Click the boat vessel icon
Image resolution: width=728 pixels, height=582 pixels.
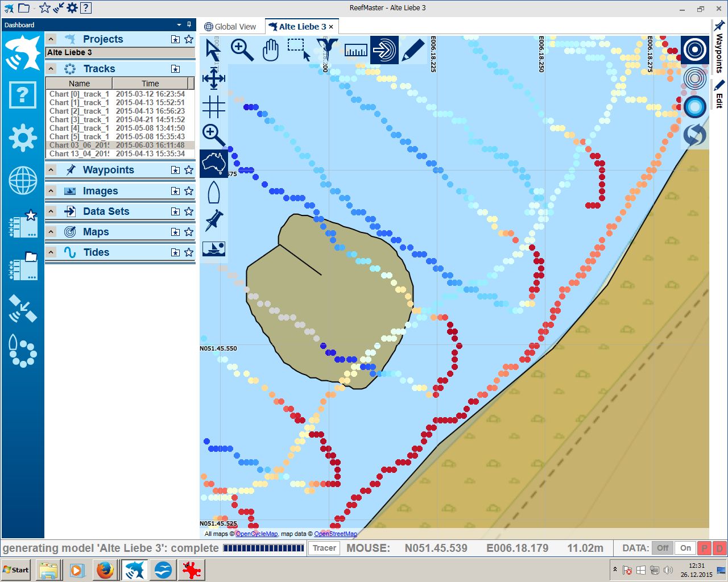214,192
